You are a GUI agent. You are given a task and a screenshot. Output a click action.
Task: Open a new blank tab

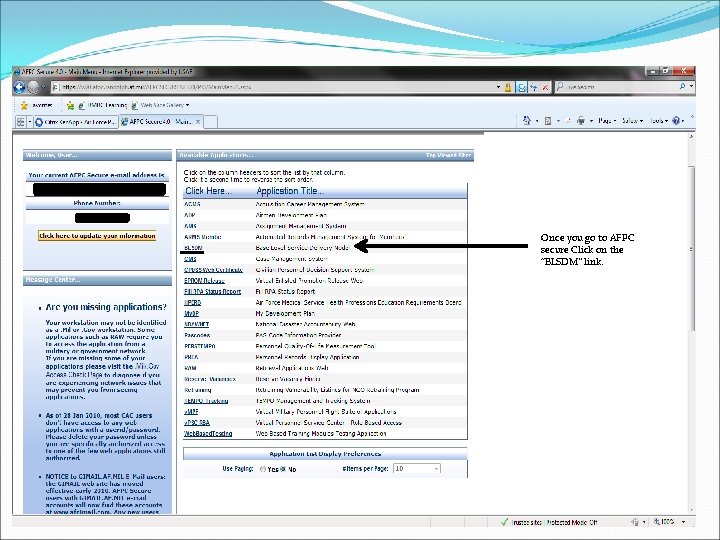pyautogui.click(x=210, y=122)
